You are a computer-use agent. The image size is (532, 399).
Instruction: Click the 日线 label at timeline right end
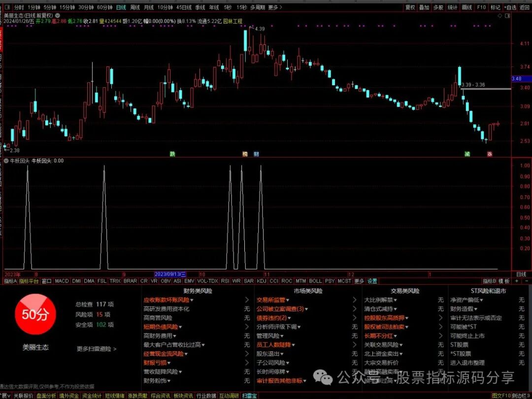click(521, 274)
